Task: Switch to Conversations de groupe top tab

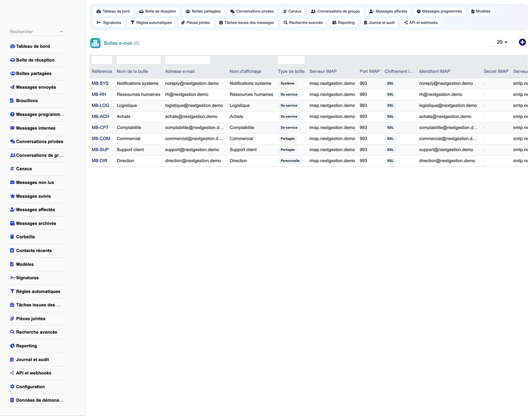Action: 335,11
